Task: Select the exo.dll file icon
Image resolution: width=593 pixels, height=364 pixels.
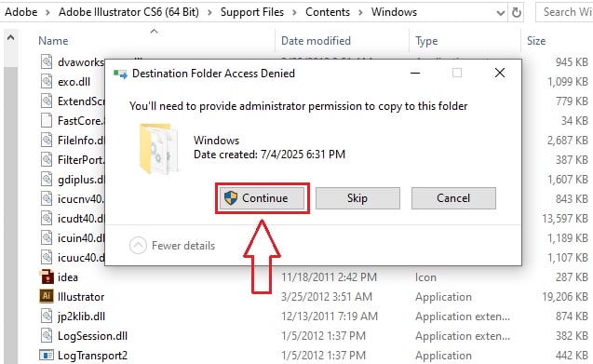Action: (x=47, y=81)
